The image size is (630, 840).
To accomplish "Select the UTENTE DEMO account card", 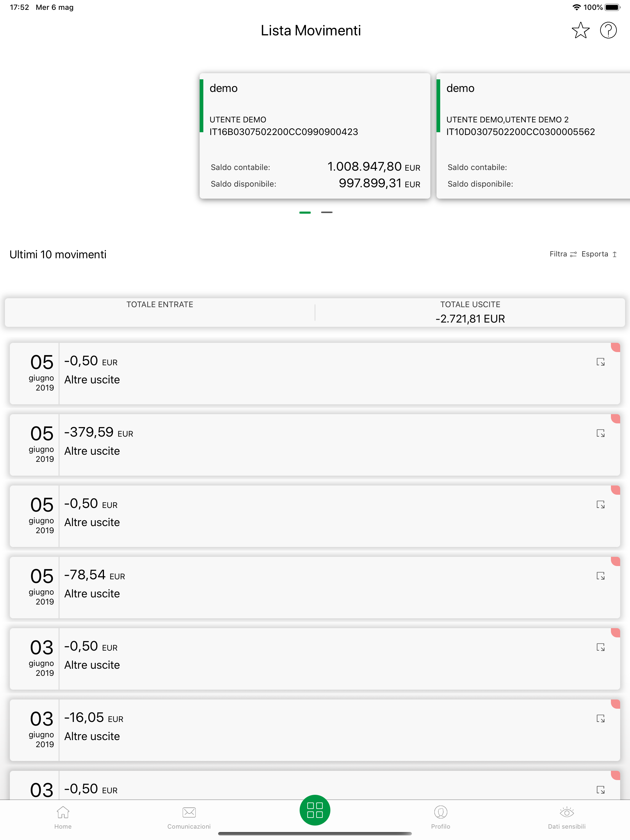I will pyautogui.click(x=315, y=136).
